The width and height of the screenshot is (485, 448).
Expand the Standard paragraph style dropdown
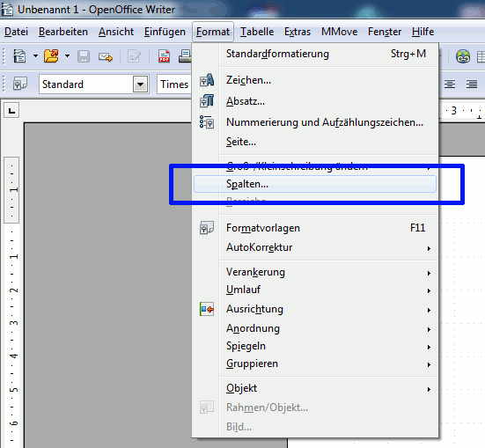click(141, 84)
